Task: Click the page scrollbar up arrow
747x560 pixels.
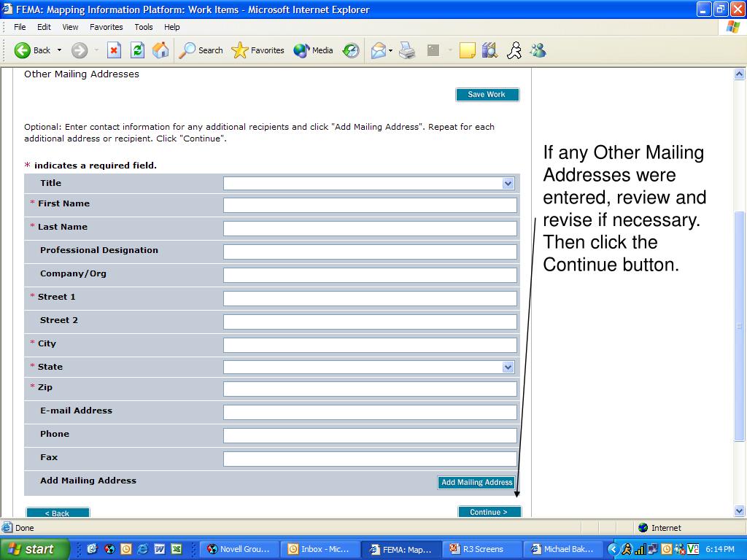Action: tap(739, 74)
